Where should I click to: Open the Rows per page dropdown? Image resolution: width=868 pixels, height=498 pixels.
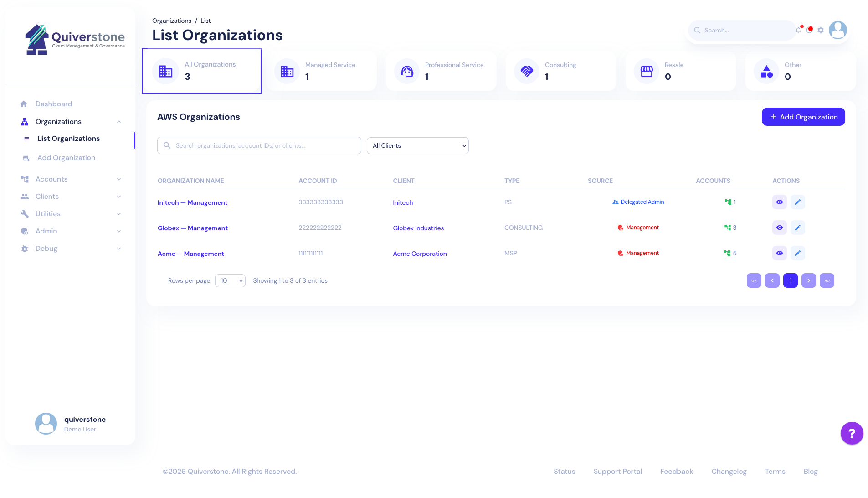coord(230,280)
